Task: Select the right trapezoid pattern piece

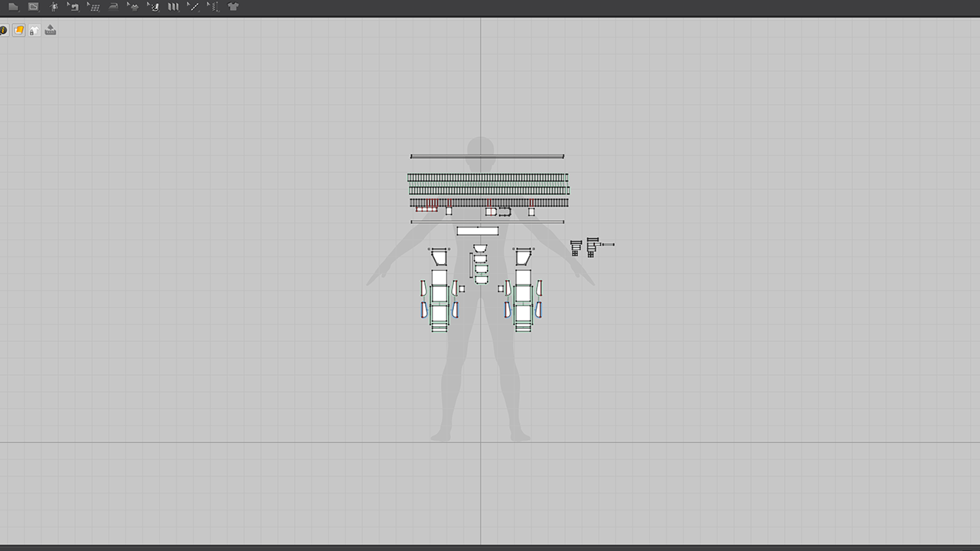Action: click(523, 258)
